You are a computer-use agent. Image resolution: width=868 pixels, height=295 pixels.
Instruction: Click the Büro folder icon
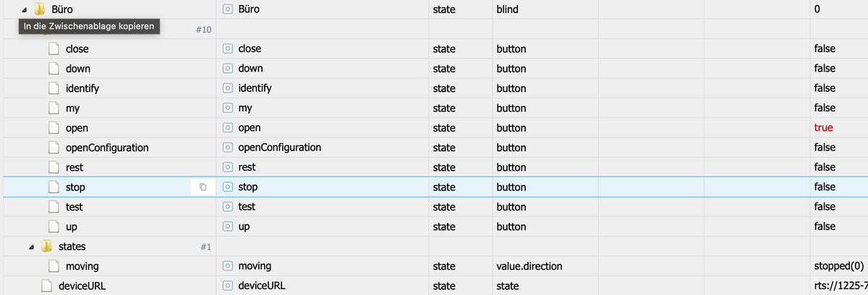tap(41, 10)
